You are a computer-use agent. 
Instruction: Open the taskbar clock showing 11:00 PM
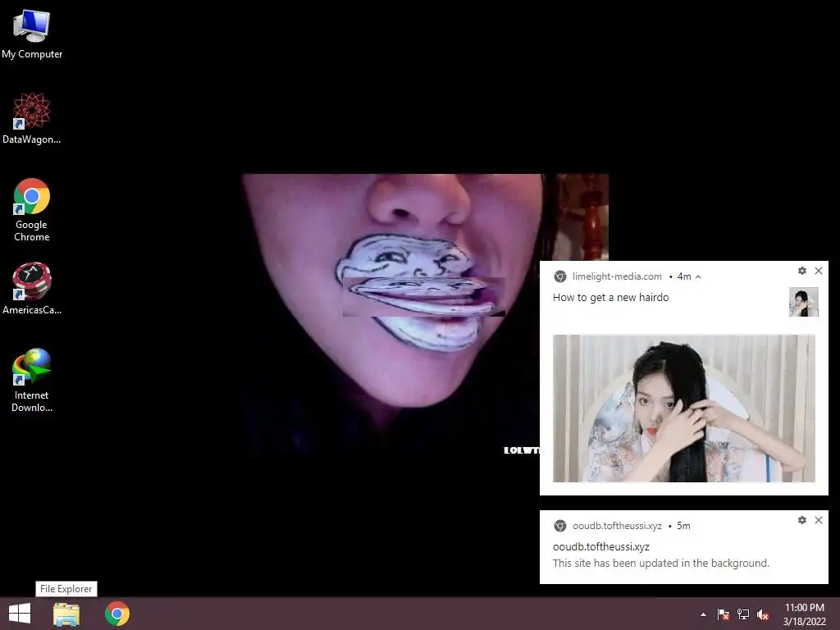pos(804,614)
